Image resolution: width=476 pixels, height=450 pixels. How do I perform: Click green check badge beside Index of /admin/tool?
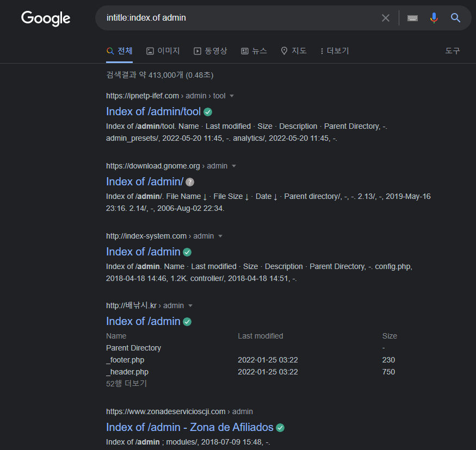point(208,112)
